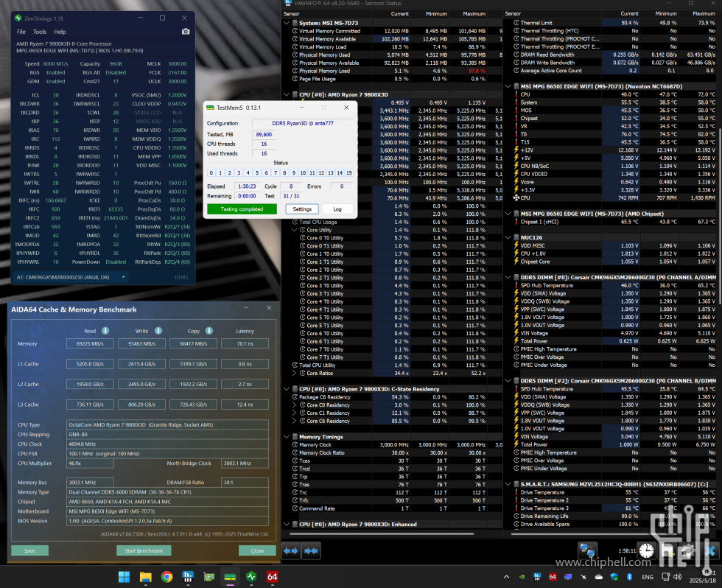Open the ZenTimings Help menu
The height and width of the screenshot is (588, 722).
point(60,32)
